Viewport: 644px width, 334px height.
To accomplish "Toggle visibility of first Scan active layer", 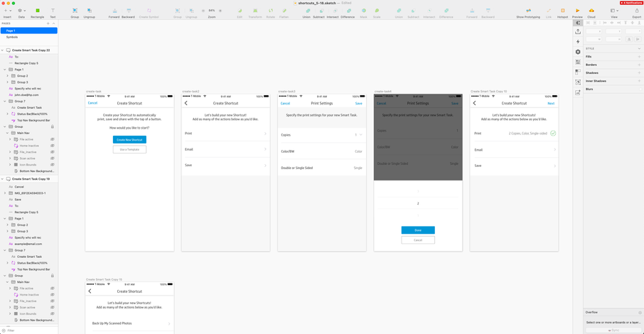I will pos(52,158).
